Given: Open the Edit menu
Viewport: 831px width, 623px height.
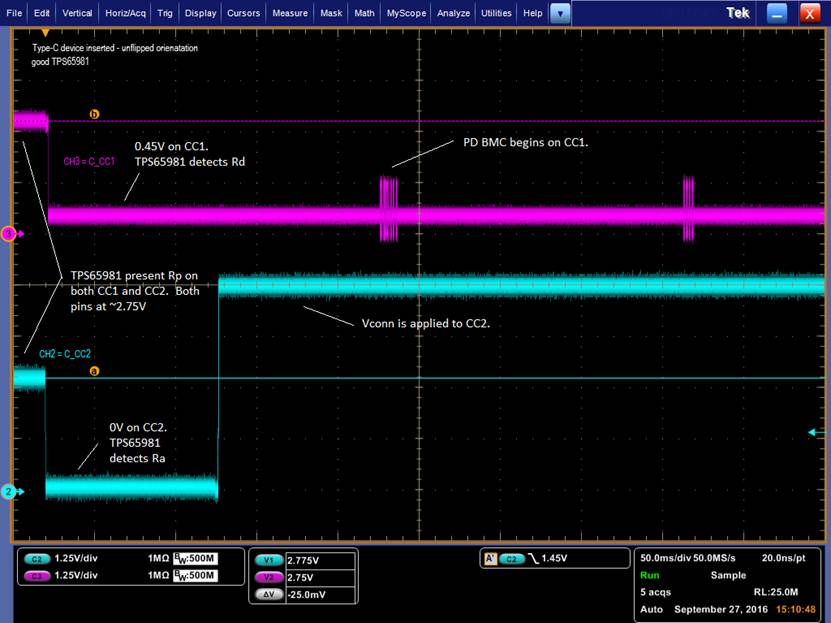Looking at the screenshot, I should click(x=41, y=13).
